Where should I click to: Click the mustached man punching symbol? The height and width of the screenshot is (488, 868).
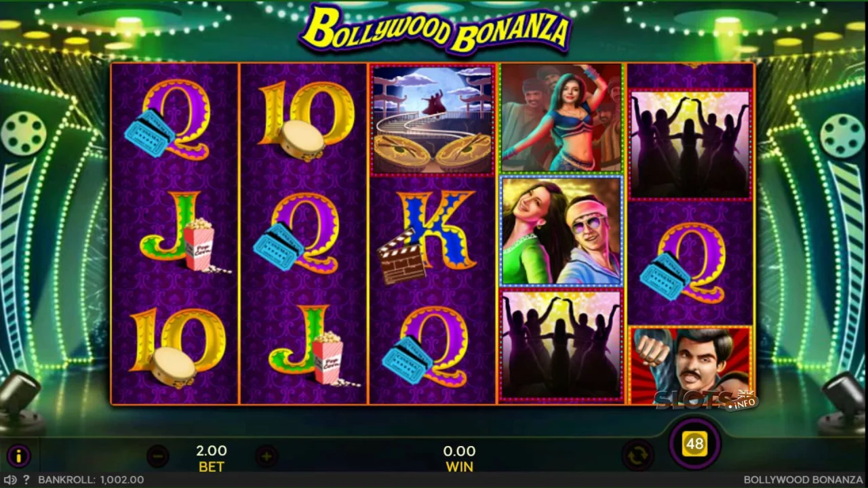coord(690,366)
